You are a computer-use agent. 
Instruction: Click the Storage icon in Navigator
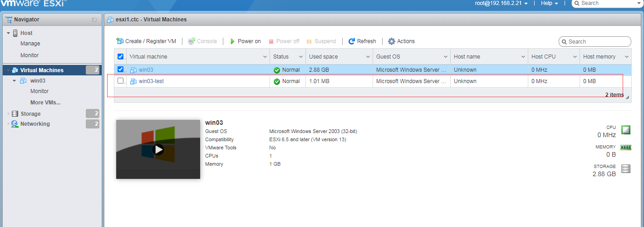click(15, 114)
